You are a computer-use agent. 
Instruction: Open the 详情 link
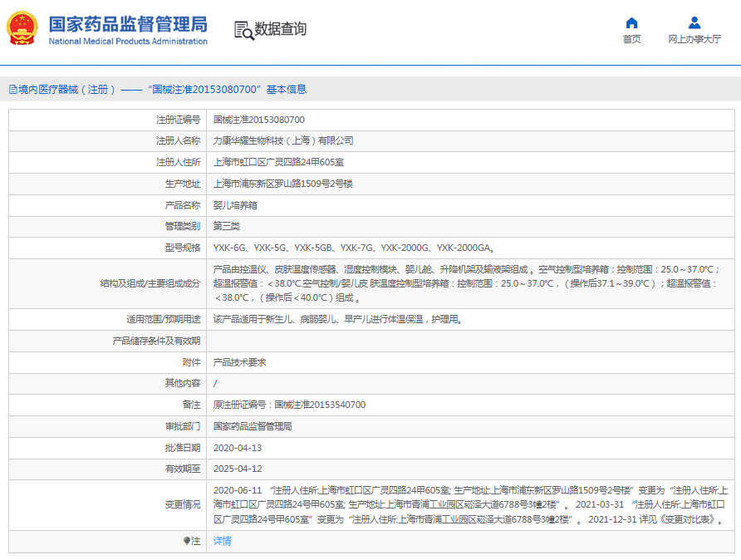point(222,541)
